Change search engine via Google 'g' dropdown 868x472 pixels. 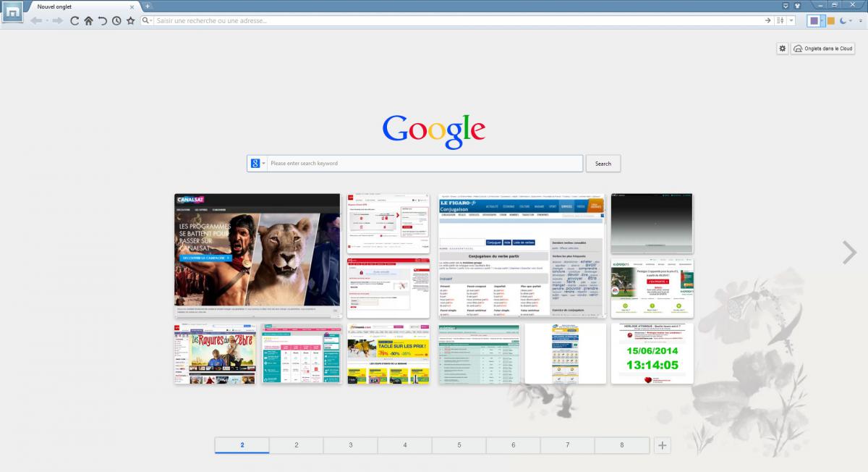click(258, 164)
